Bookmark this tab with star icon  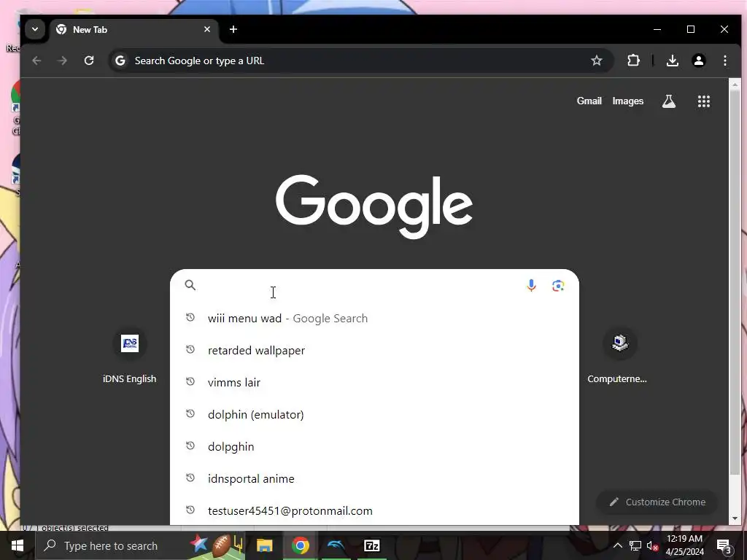point(597,61)
